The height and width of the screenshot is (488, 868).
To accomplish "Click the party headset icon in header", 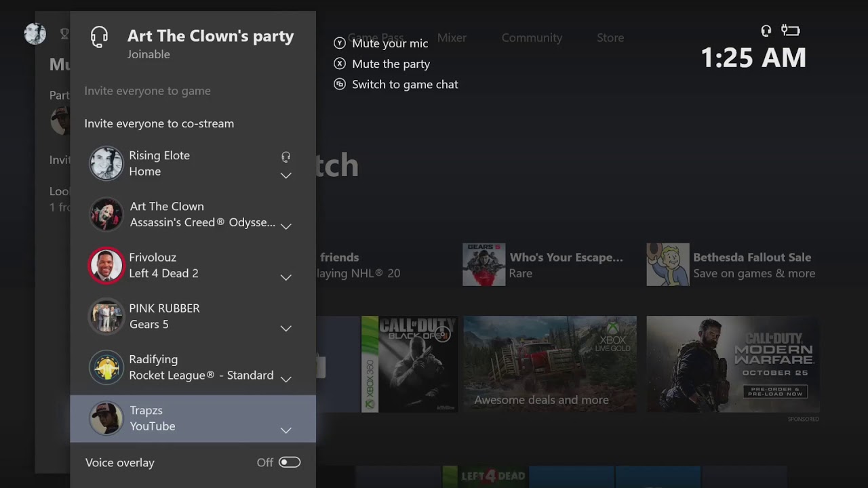I will [x=99, y=37].
